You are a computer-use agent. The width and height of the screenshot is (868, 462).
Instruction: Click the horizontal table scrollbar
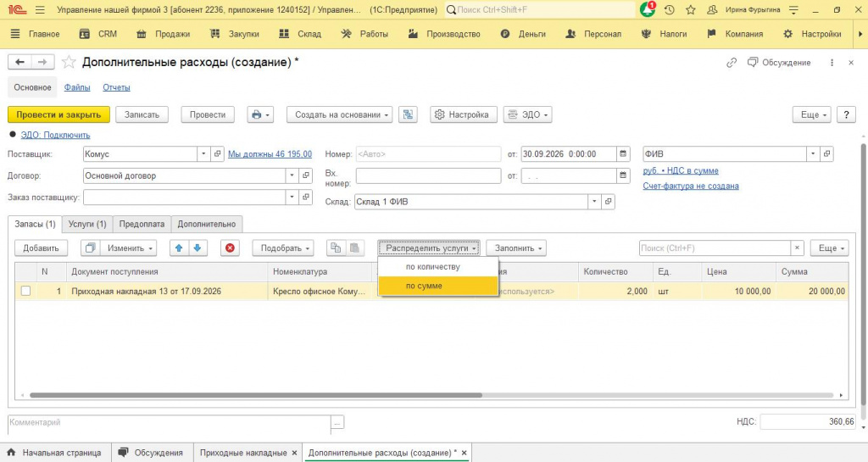[x=256, y=395]
